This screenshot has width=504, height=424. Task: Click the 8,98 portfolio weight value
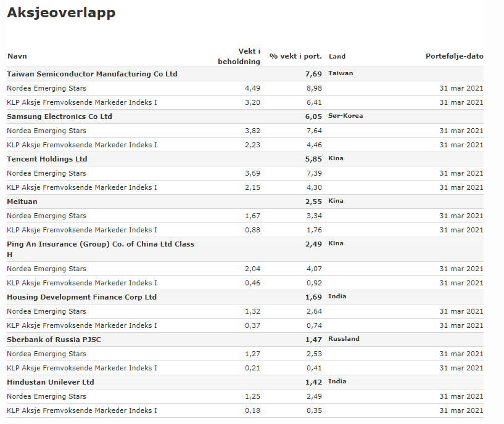314,88
